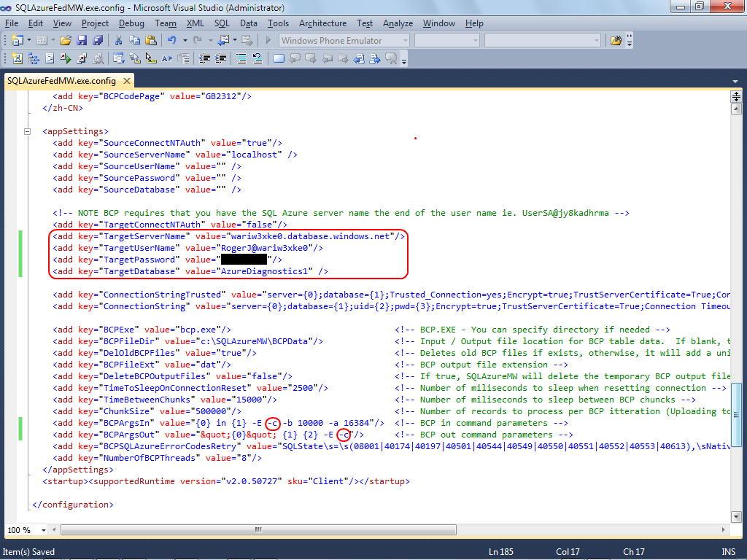Image resolution: width=747 pixels, height=560 pixels.
Task: Click the Decrease Line Indent icon
Action: click(x=204, y=58)
